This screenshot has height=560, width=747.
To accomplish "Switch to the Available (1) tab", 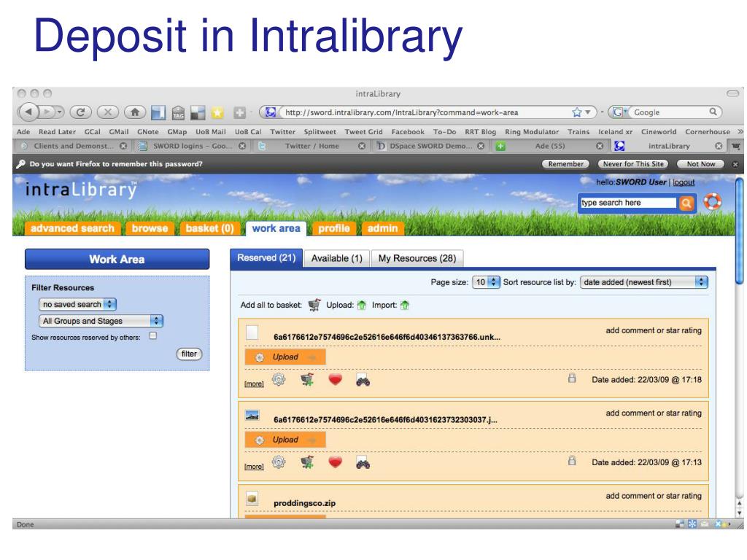I will tap(337, 259).
